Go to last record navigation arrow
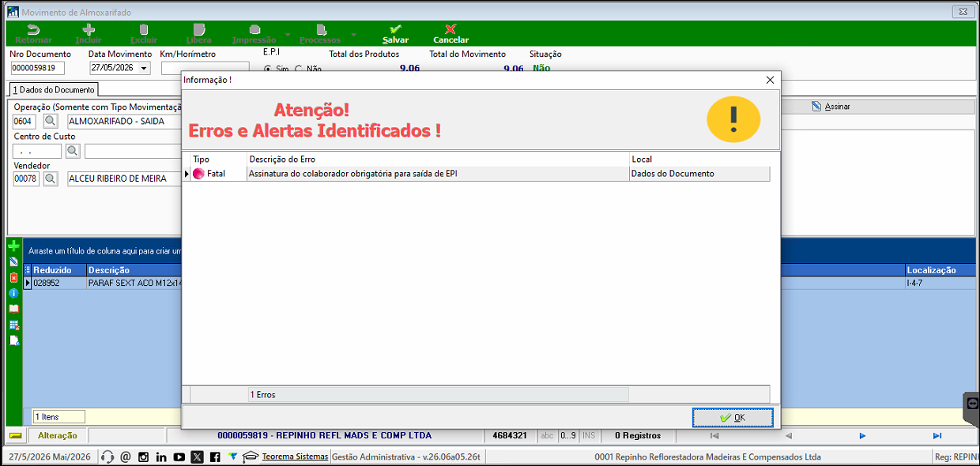This screenshot has width=980, height=466. click(937, 435)
